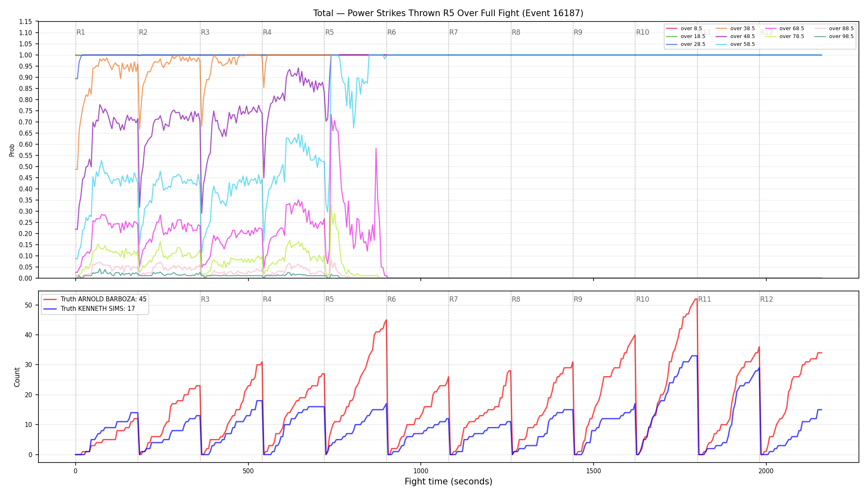
Task: Click the purple 'over 48.5' legend line sample
Action: click(721, 36)
